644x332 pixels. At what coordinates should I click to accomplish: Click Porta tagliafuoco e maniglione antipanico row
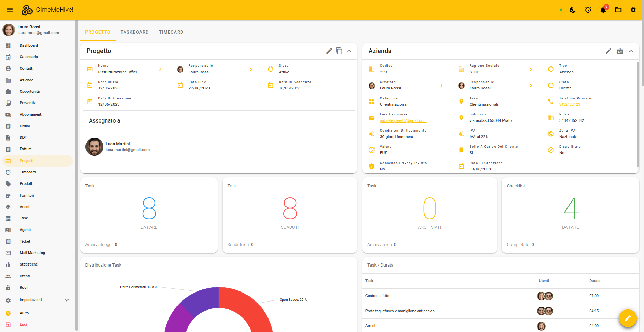coord(500,311)
